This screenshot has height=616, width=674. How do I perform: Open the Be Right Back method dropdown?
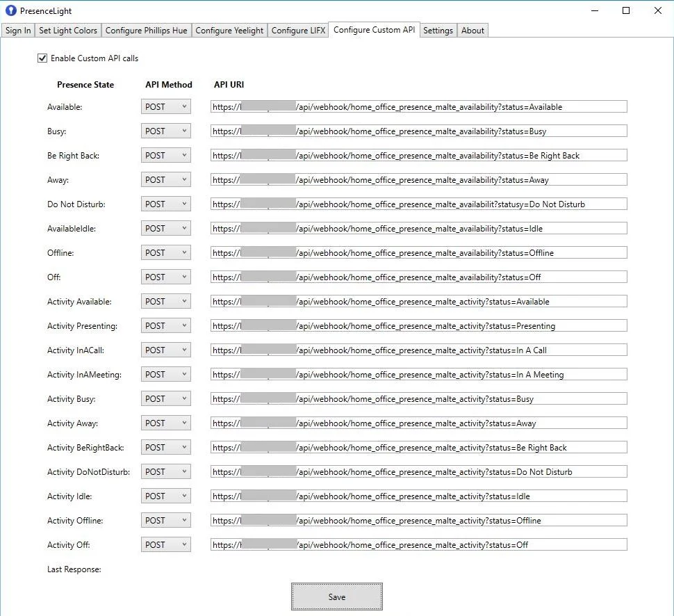pos(166,155)
